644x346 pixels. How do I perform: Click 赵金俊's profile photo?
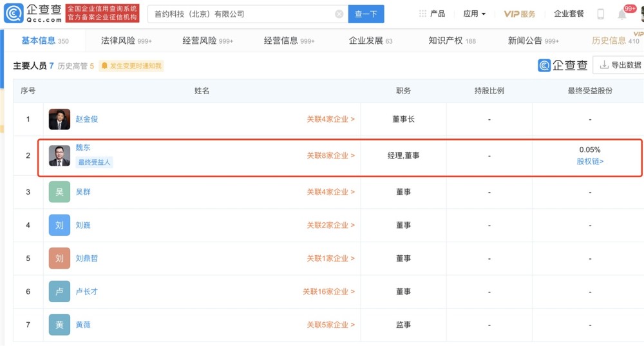(59, 119)
